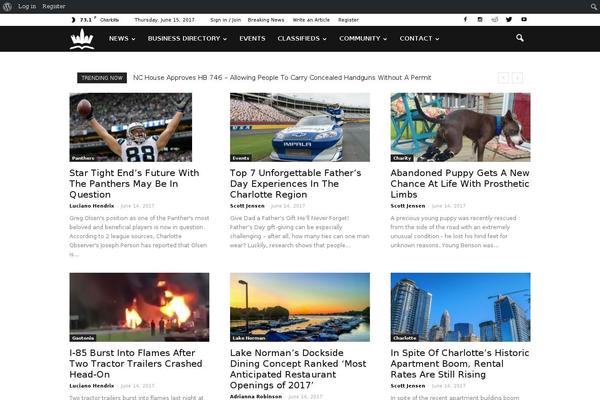Show previous trending story arrow
600x400 pixels.
point(503,78)
